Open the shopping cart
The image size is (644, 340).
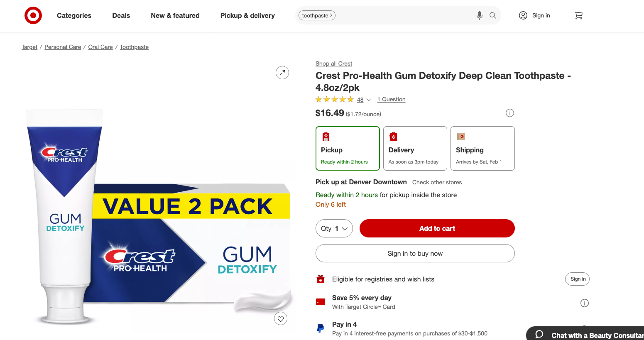pos(578,15)
